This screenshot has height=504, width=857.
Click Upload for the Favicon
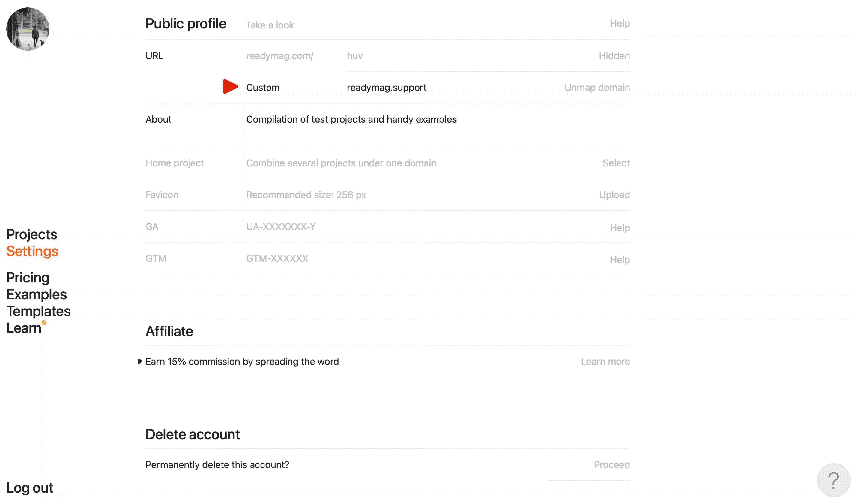point(614,195)
